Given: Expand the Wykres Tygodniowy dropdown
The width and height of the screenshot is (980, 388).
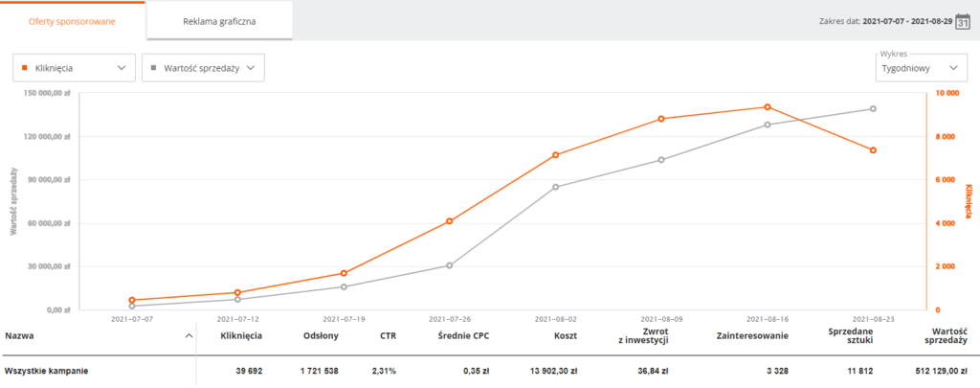Looking at the screenshot, I should (918, 68).
